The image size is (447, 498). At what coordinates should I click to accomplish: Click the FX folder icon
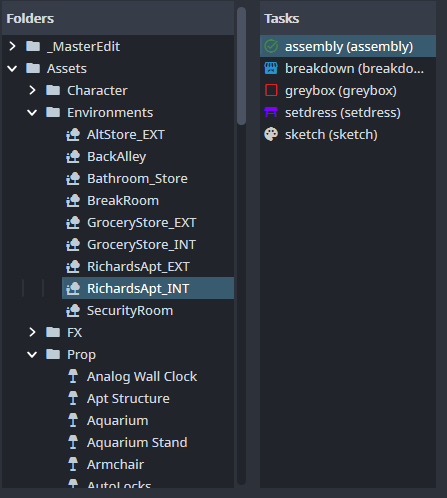pyautogui.click(x=53, y=332)
